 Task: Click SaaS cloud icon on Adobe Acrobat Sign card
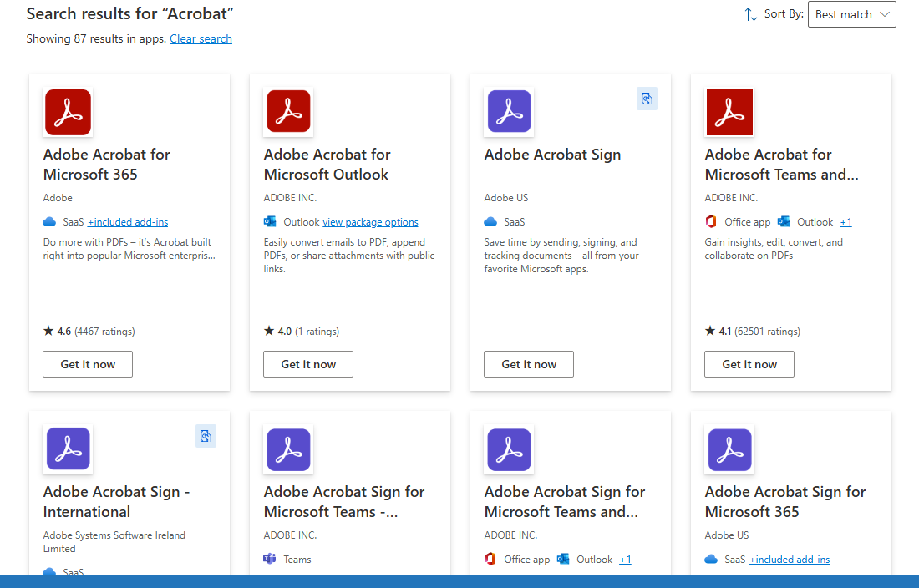[490, 221]
